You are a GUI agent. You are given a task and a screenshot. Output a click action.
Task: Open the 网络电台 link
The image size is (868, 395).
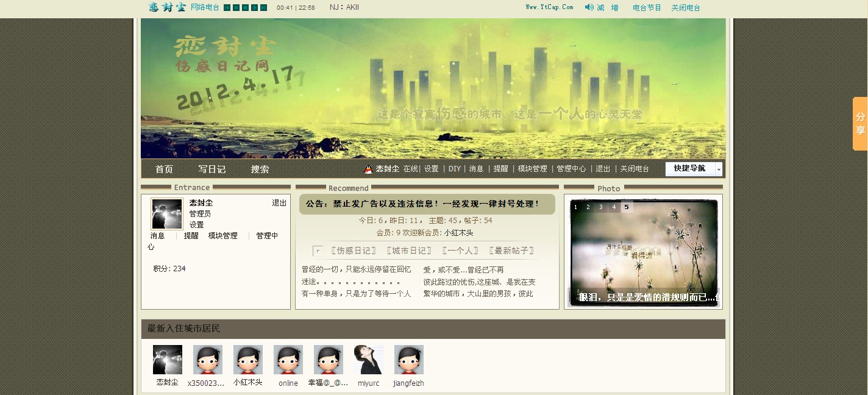pos(205,7)
